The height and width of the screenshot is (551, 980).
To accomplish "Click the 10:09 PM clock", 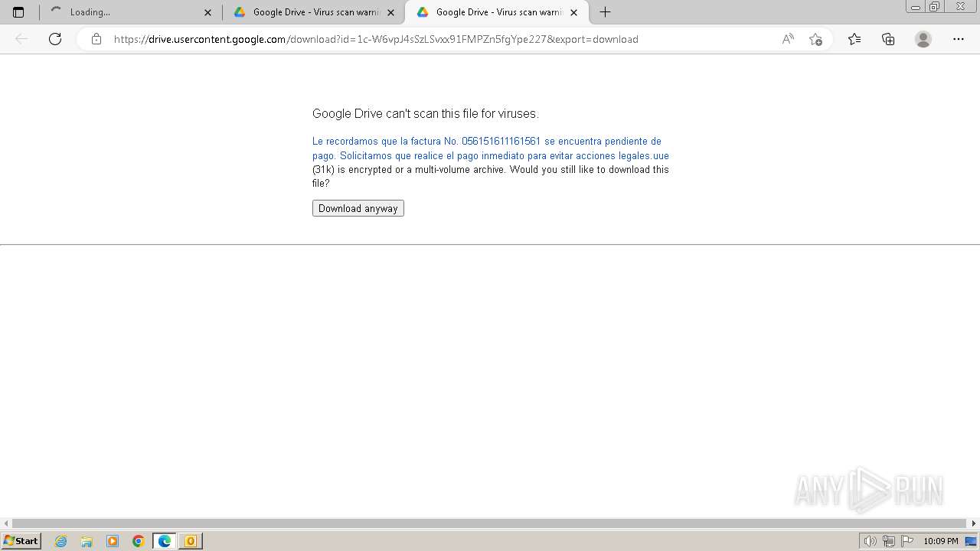I will pyautogui.click(x=940, y=541).
